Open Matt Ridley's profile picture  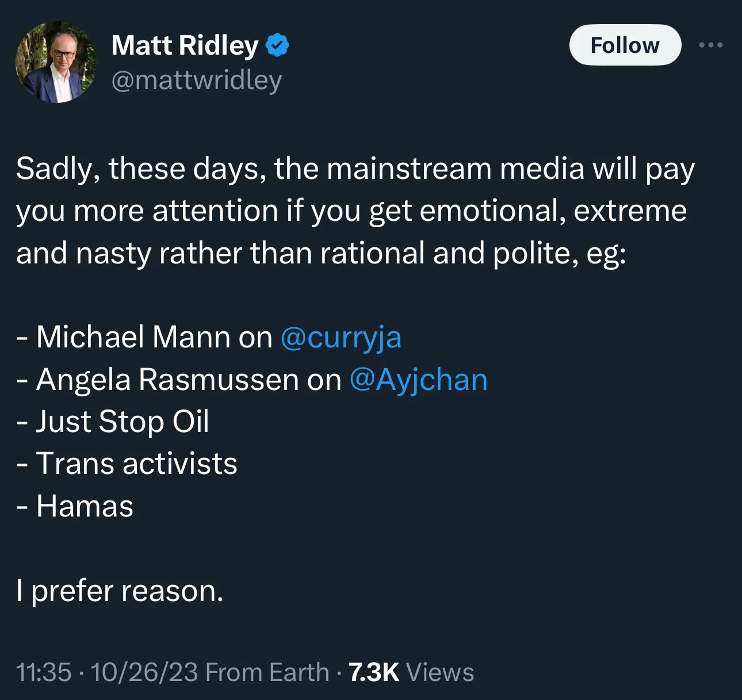pyautogui.click(x=56, y=62)
